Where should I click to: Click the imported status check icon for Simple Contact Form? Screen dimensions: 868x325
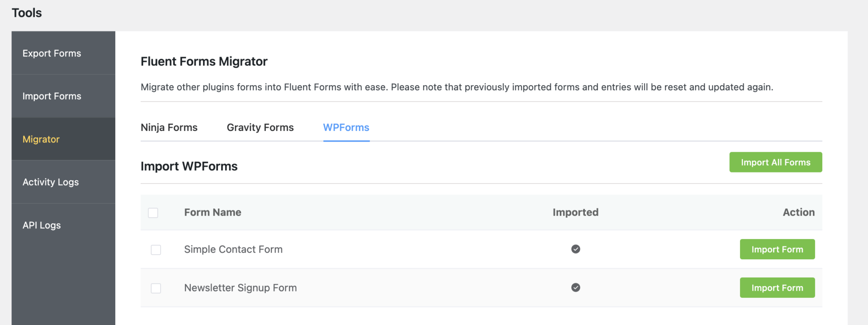click(x=575, y=249)
